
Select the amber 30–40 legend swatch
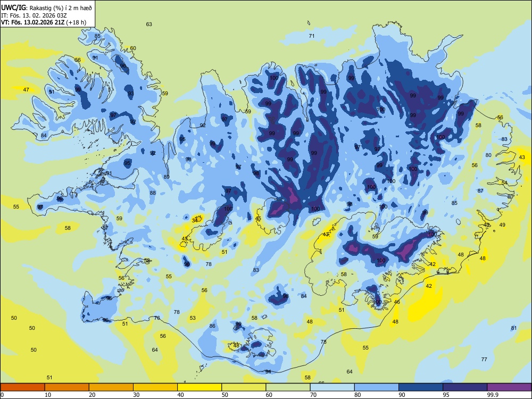155,387
